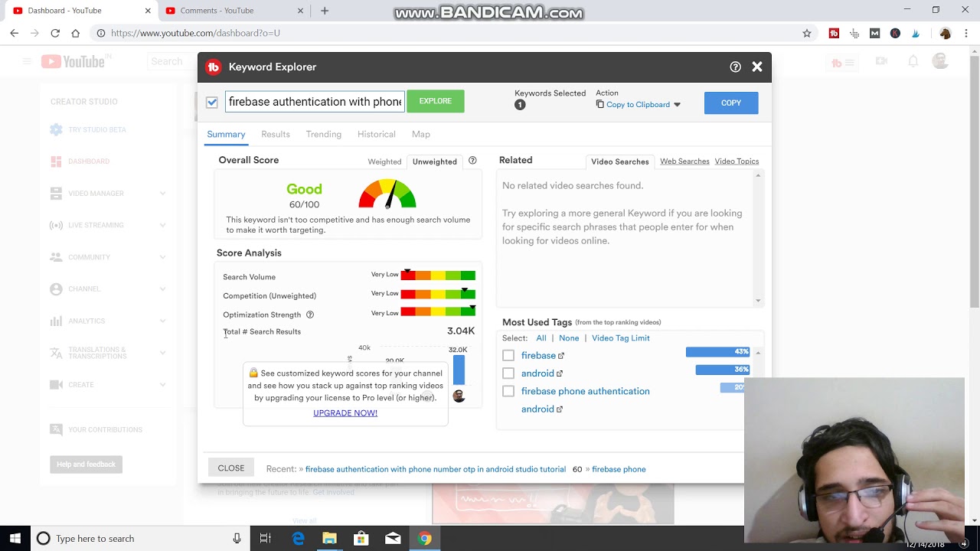Screen dimensions: 980x551
Task: Click keyword input field in Keyword Explorer
Action: tap(315, 102)
